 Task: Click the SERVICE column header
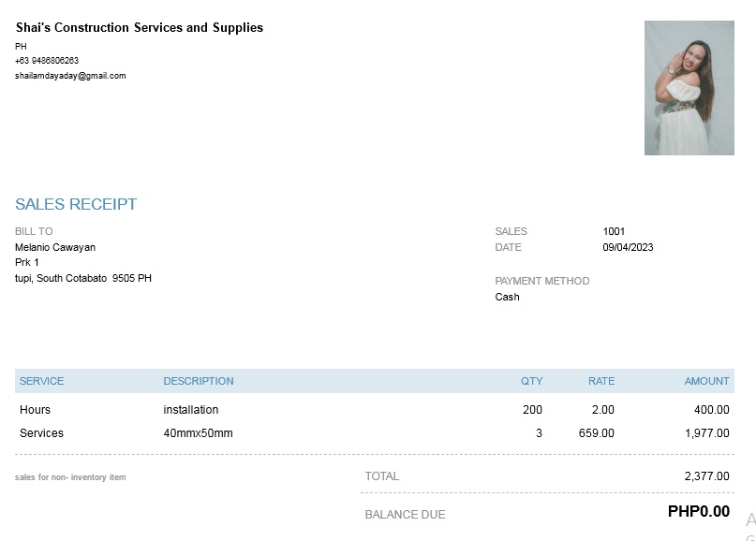[42, 381]
